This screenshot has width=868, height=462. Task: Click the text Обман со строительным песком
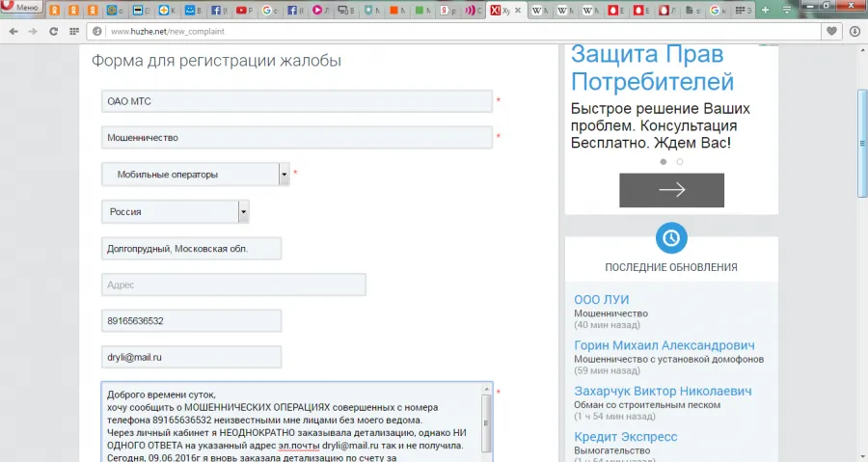[647, 404]
